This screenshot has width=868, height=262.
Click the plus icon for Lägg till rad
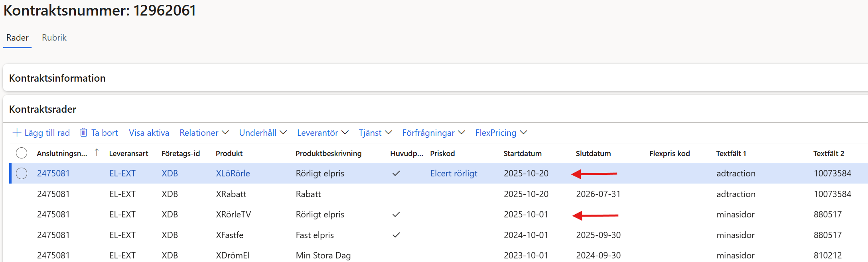click(x=17, y=133)
